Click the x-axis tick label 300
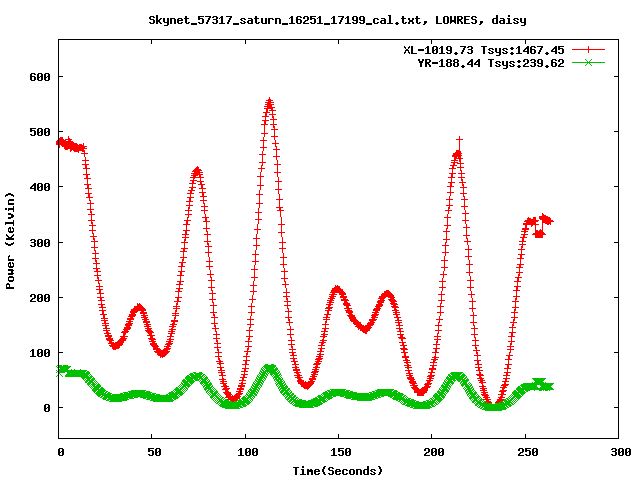 click(x=621, y=452)
